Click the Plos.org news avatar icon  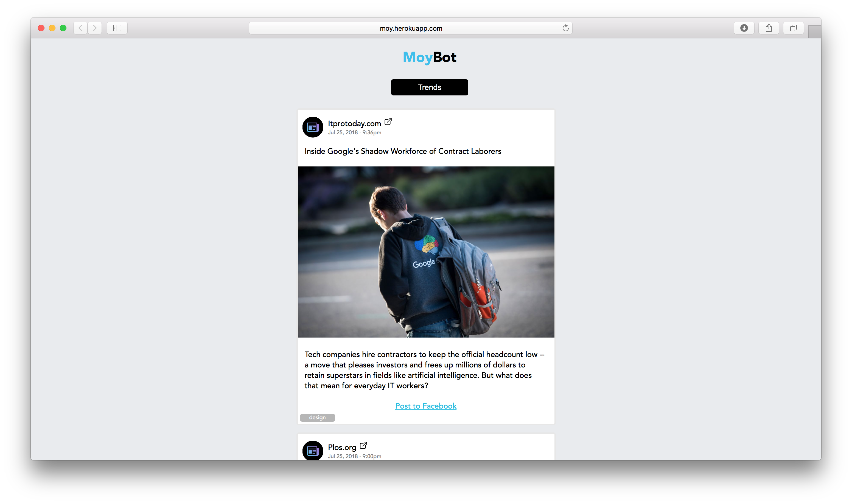click(x=312, y=450)
